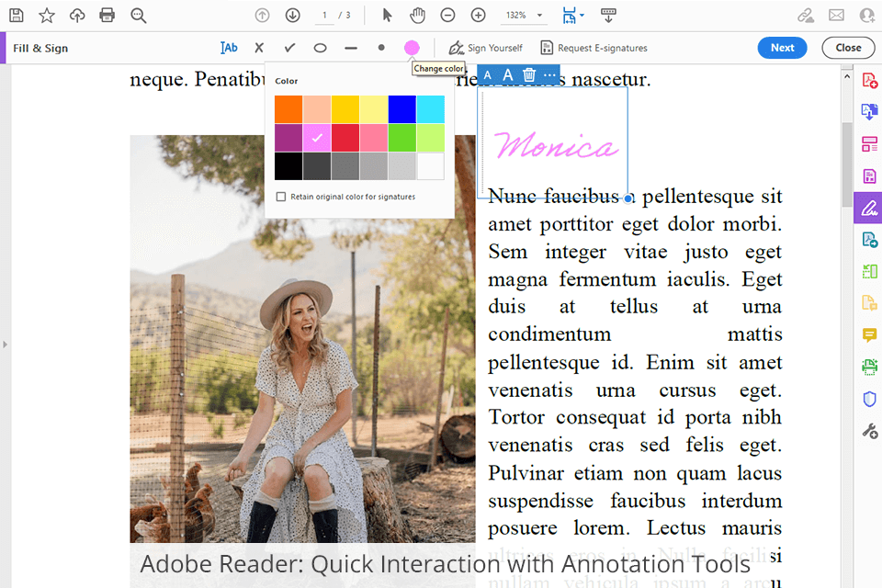Open signature more options ellipsis
The height and width of the screenshot is (588, 882).
point(549,75)
